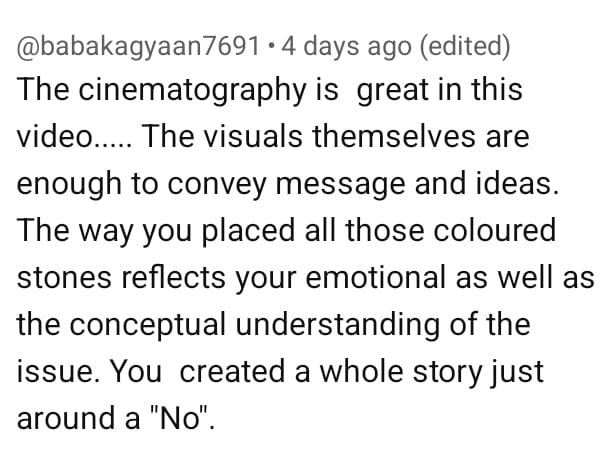Open the @babakagyaan7691 user profile link
This screenshot has width=606, height=458.
[x=138, y=47]
